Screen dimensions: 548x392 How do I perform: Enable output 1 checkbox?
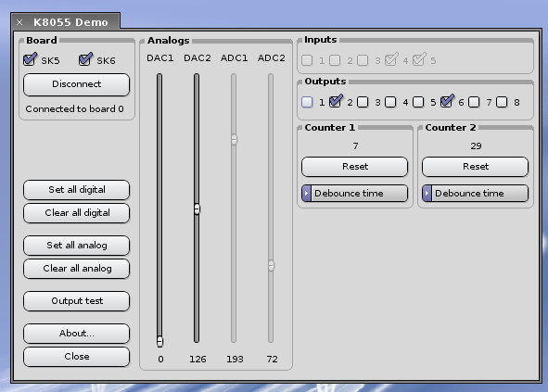[307, 102]
